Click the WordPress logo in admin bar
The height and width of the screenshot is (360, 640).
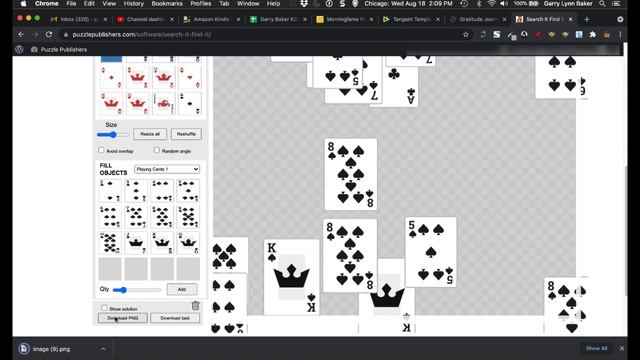[x=19, y=49]
